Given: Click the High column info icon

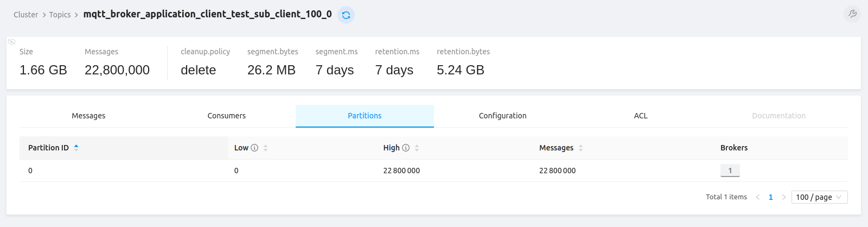Looking at the screenshot, I should pos(405,148).
